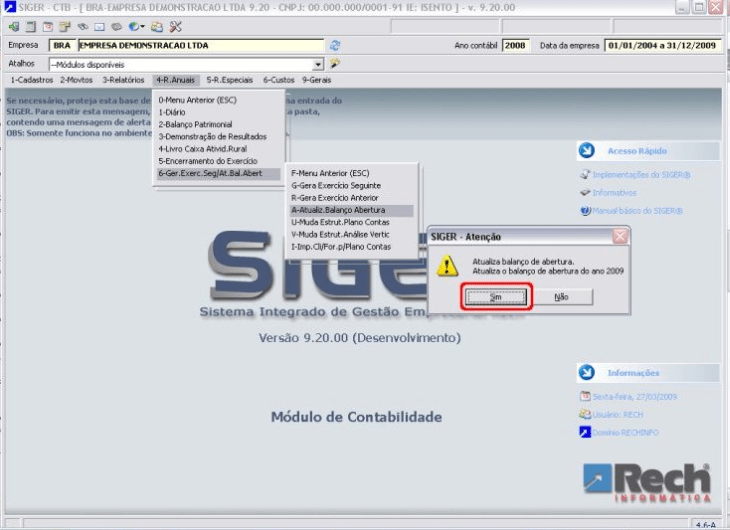Click the help icon beside Manual básico

pos(585,211)
